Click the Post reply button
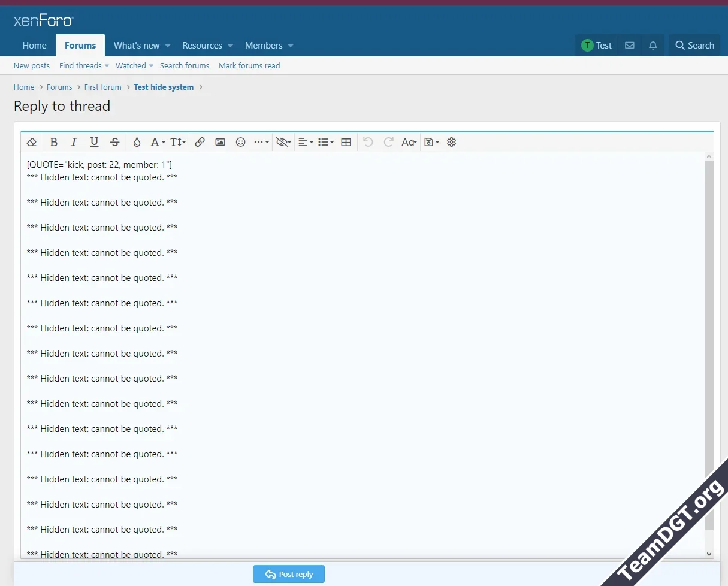 pos(289,573)
